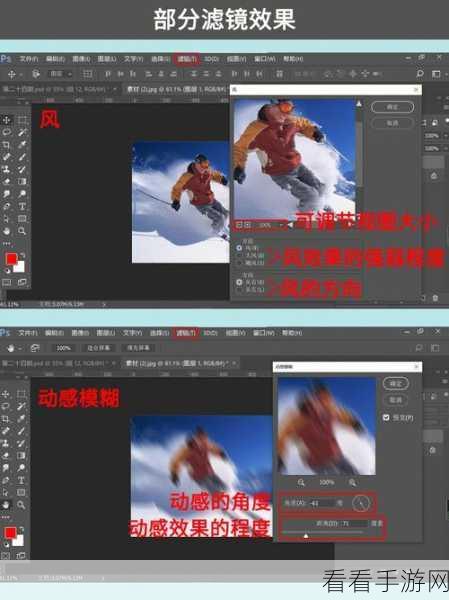Image resolution: width=449 pixels, height=600 pixels.
Task: Expand the extra tools ellipsis in the Wind screenshot toolbar
Action: click(7, 243)
